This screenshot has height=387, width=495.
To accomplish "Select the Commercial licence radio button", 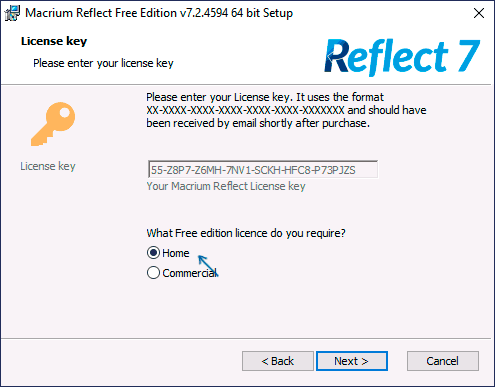I will 153,273.
